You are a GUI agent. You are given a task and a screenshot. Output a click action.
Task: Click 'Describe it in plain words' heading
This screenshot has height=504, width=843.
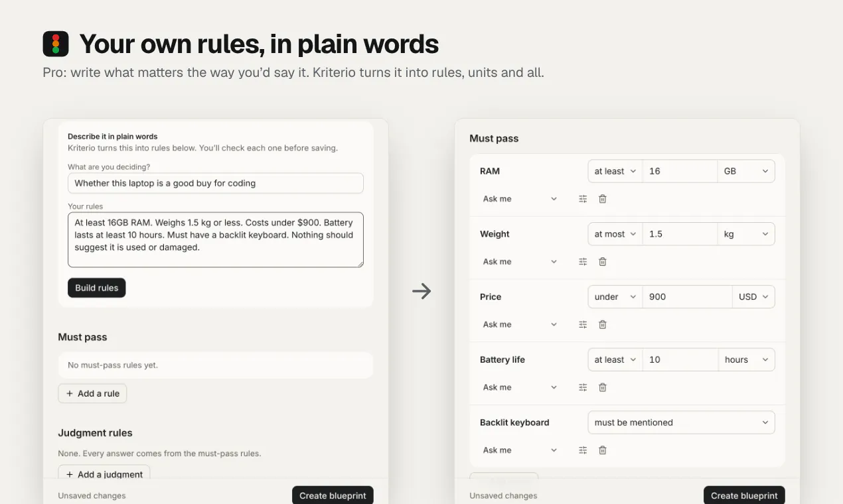point(113,137)
